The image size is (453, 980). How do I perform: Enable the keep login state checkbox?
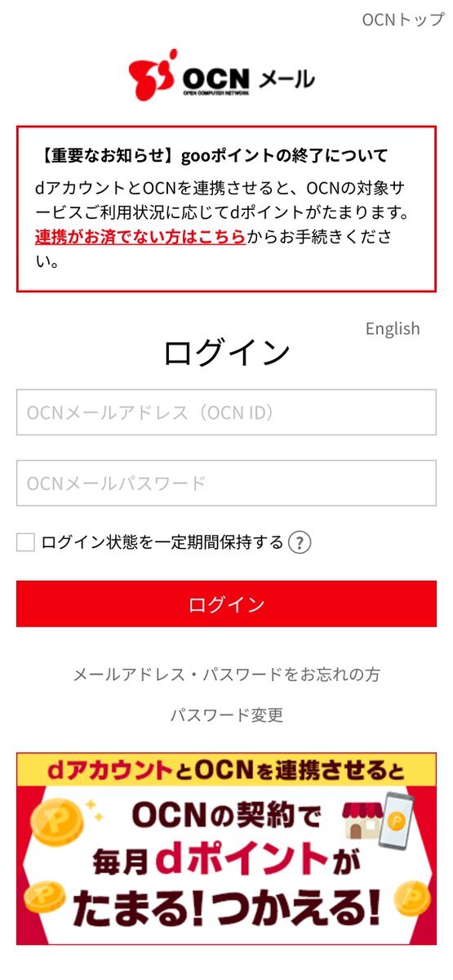[x=25, y=542]
